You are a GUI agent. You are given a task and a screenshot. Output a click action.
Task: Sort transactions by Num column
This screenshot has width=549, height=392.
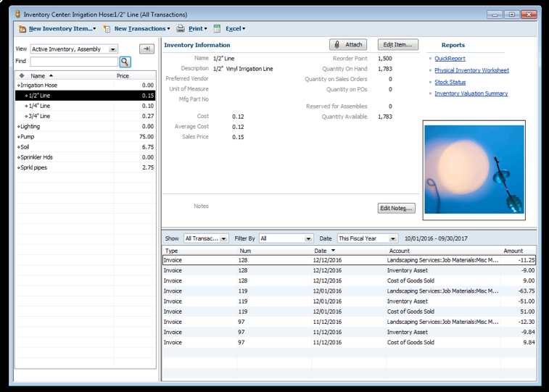click(274, 251)
